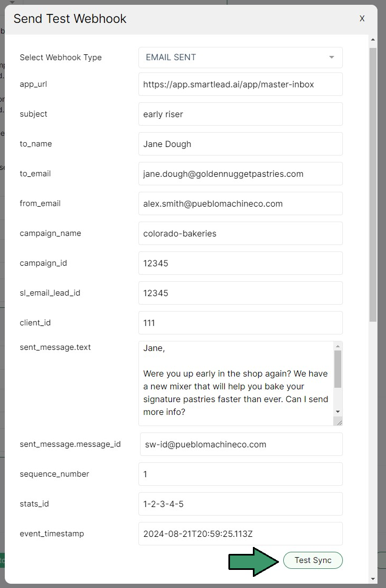Click the dropdown arrow beside EMAIL SENT
The image size is (386, 588).
tap(332, 58)
